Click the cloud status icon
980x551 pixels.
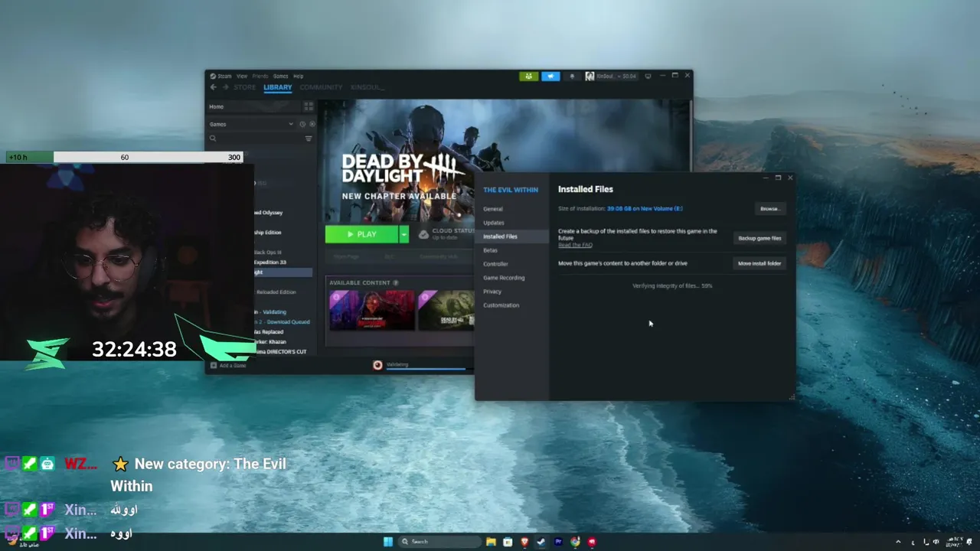pyautogui.click(x=424, y=234)
